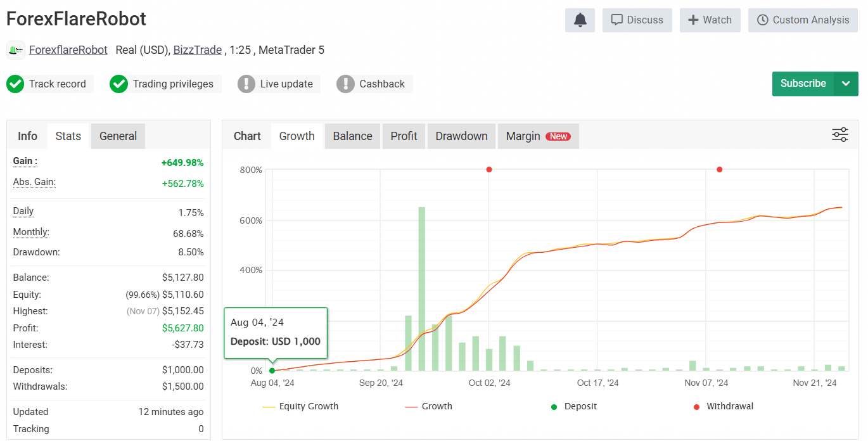Click the Trading privileges green checkmark

click(119, 84)
